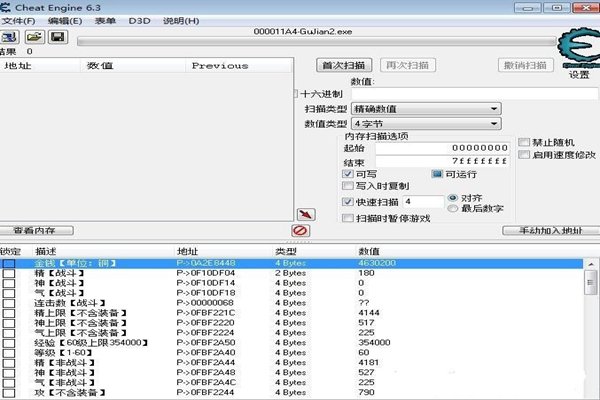Image resolution: width=600 pixels, height=400 pixels.
Task: Click the red arrow add-address icon
Action: tap(306, 215)
